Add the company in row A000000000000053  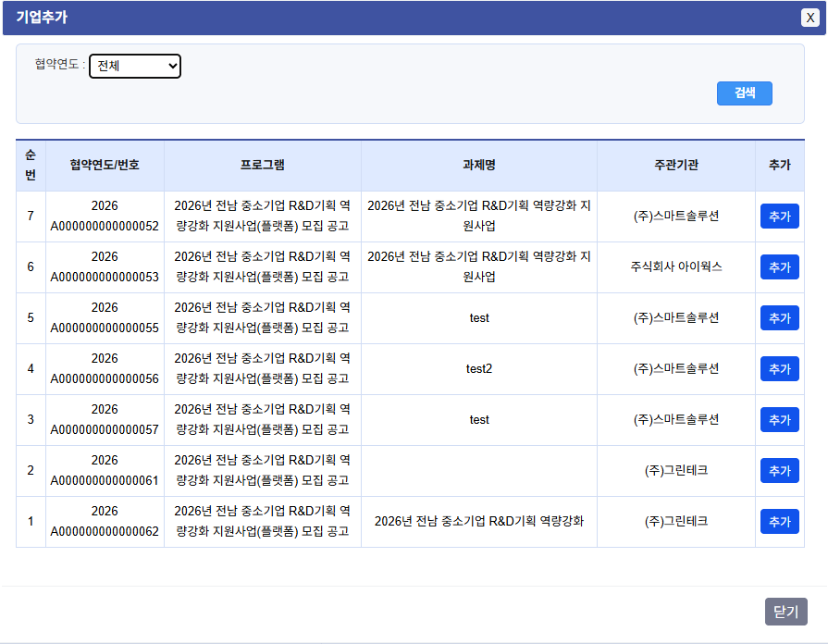(779, 266)
